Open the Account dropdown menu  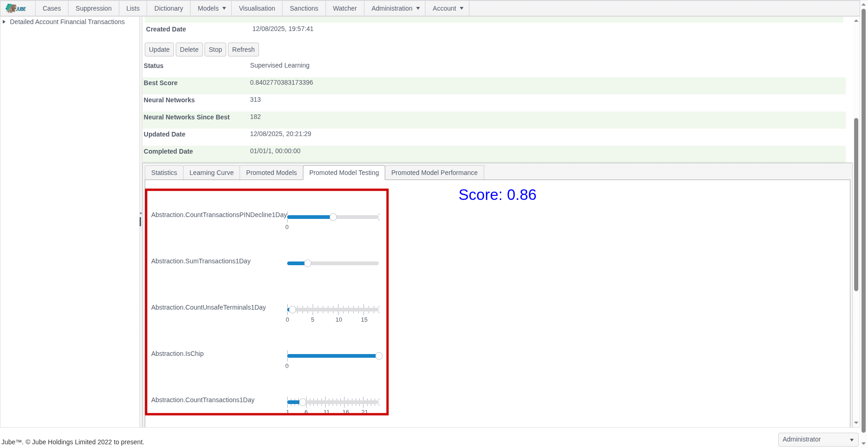click(448, 8)
